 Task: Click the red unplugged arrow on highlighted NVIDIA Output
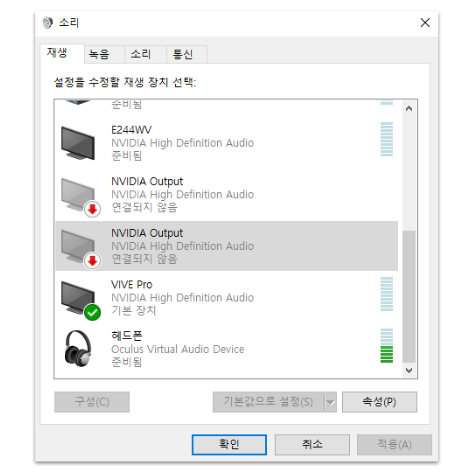(x=92, y=261)
